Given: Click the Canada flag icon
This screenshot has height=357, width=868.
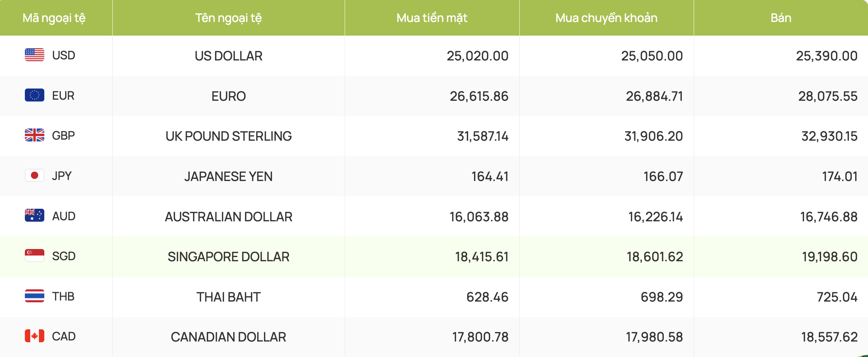Looking at the screenshot, I should pyautogui.click(x=35, y=336).
